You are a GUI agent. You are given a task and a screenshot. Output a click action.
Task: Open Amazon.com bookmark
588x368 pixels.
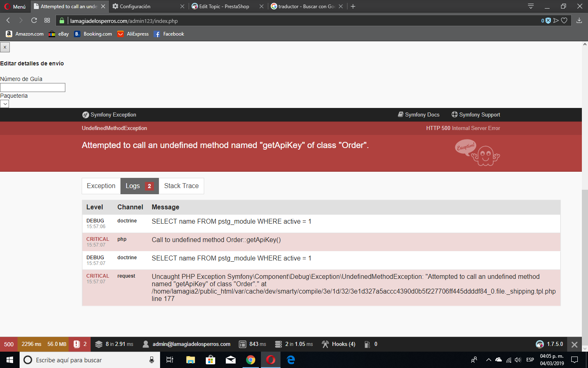[x=25, y=34]
